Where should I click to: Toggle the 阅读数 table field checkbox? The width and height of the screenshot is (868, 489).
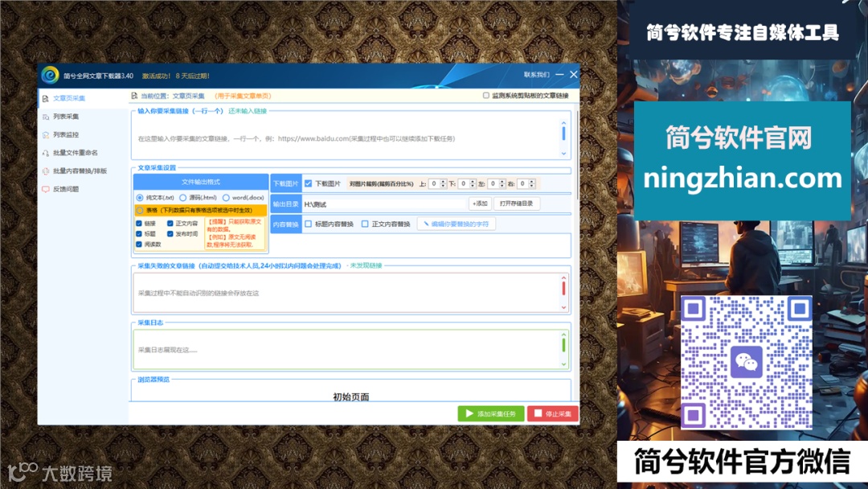[139, 244]
